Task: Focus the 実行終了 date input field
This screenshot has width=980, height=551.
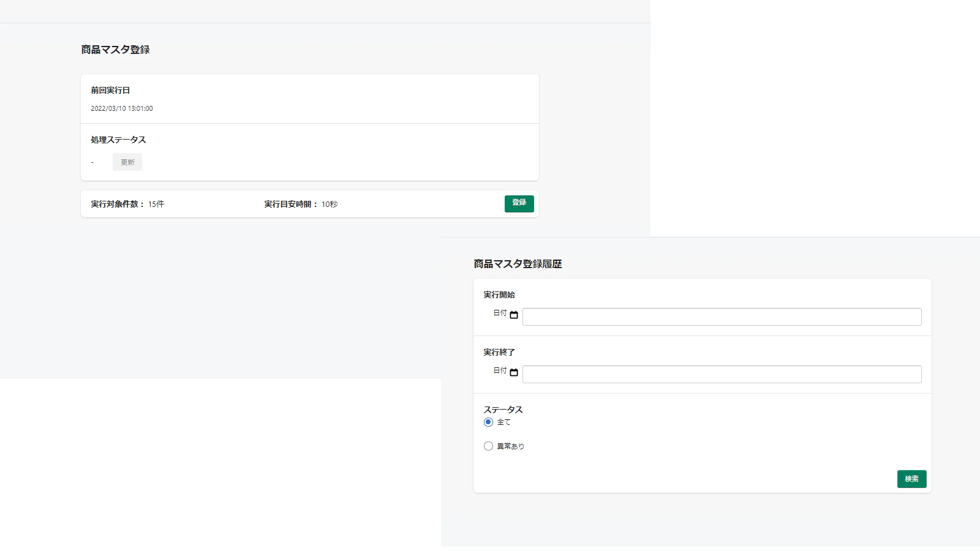Action: pos(722,375)
